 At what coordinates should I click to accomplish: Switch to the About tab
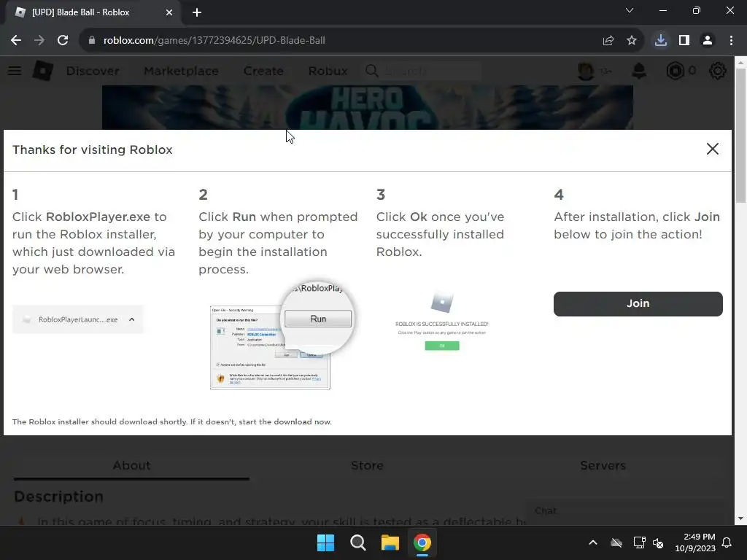click(131, 465)
